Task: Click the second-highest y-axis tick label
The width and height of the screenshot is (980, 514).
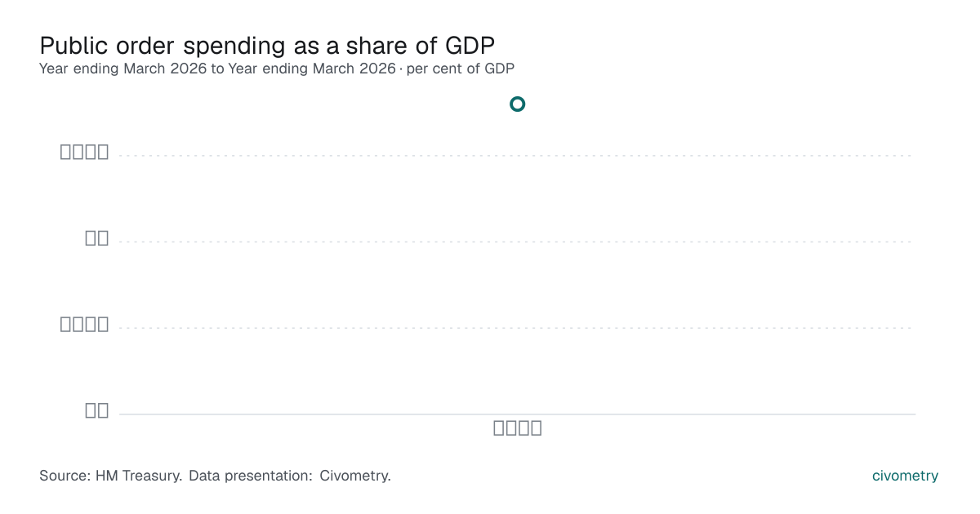Action: (97, 237)
